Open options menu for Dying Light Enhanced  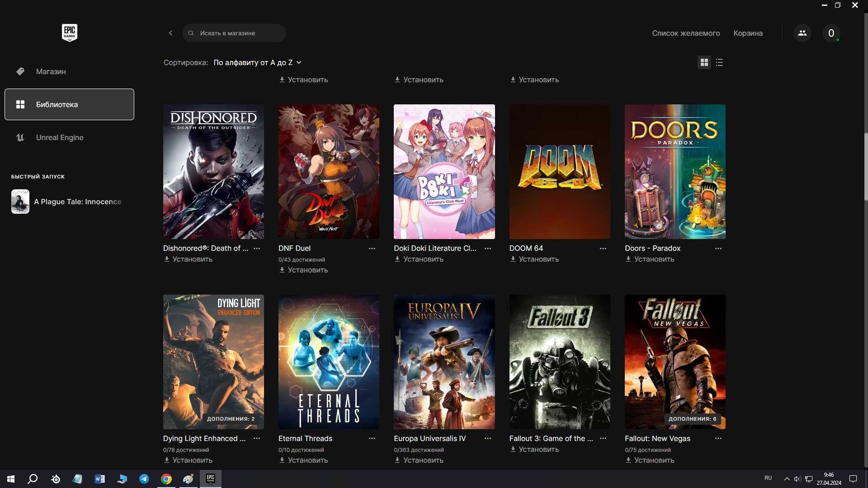[257, 438]
